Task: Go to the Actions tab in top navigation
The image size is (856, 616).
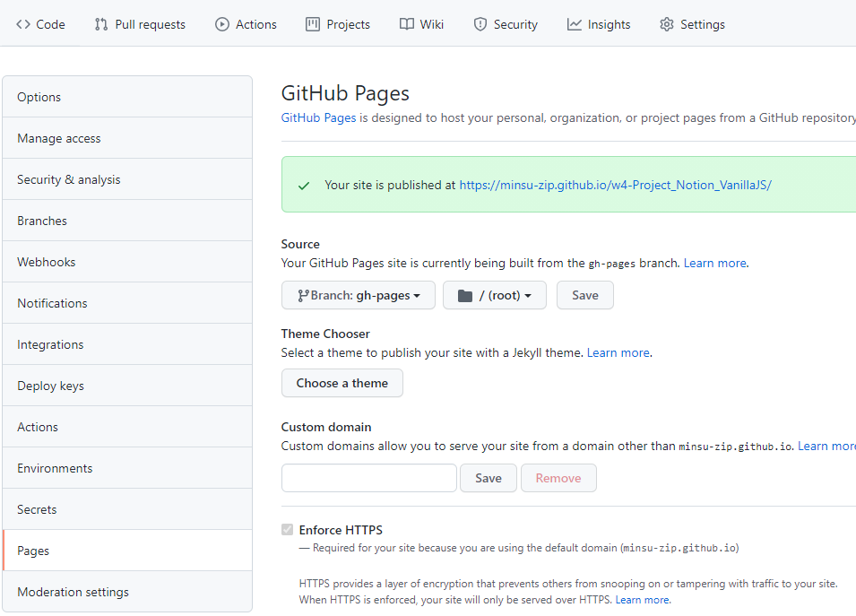Action: 246,24
